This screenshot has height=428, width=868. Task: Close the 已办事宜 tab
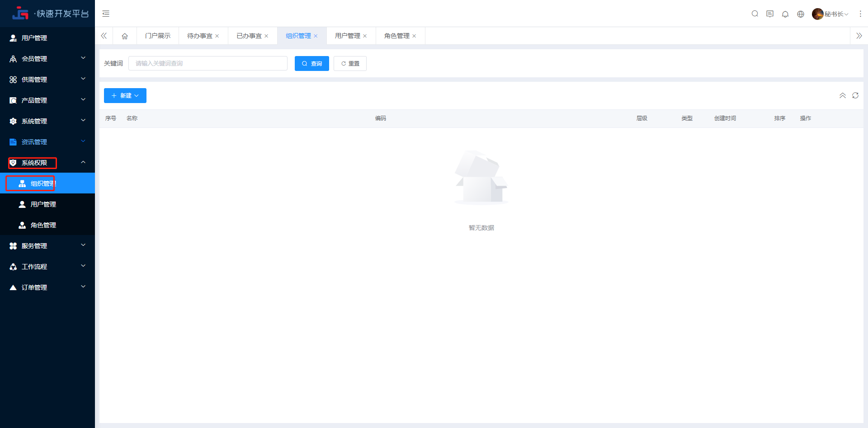tap(266, 36)
